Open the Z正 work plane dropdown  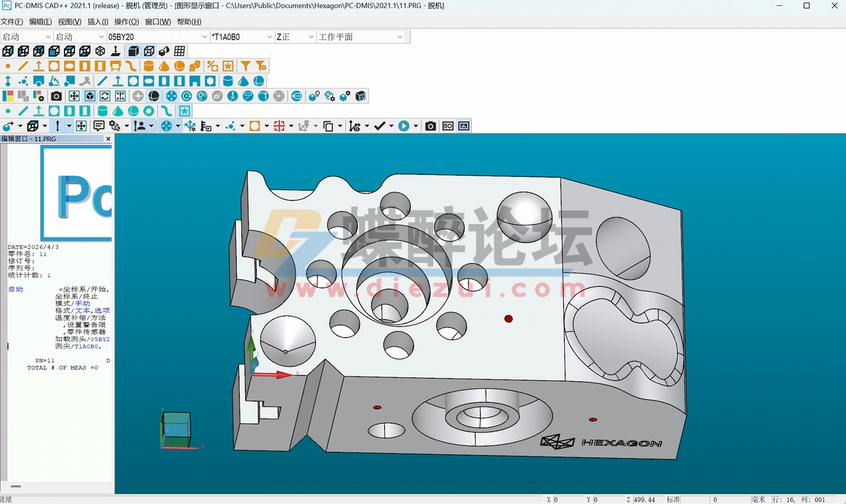click(310, 36)
